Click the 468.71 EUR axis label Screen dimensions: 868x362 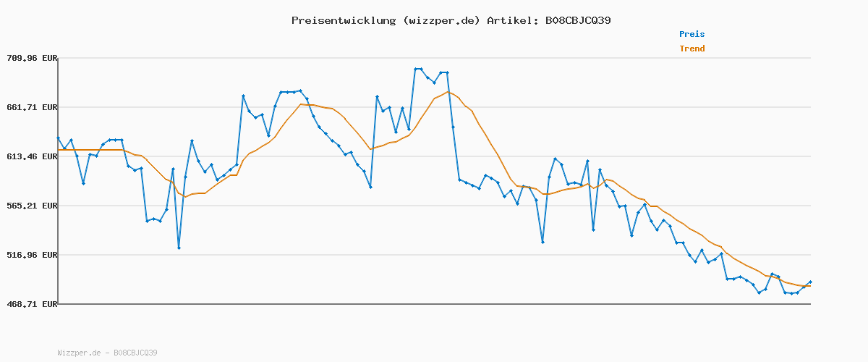tap(32, 304)
